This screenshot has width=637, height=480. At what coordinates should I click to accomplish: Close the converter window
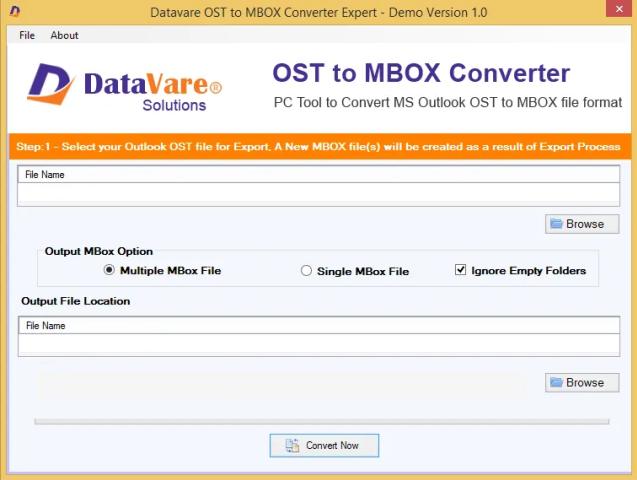pyautogui.click(x=612, y=10)
